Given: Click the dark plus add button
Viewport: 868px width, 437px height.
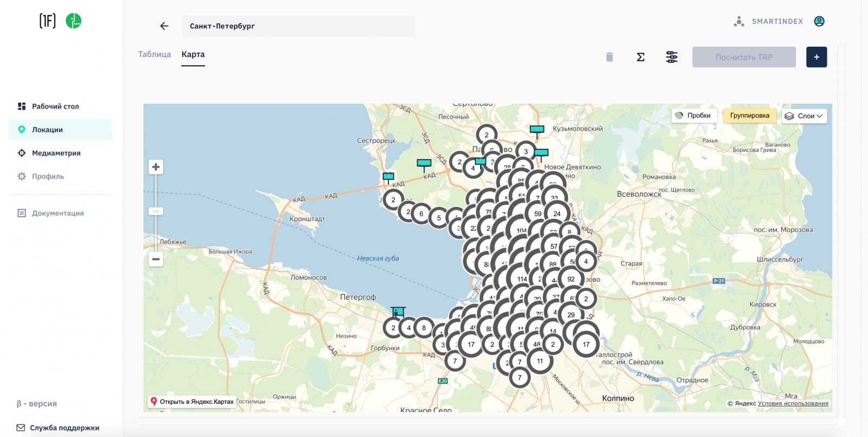Looking at the screenshot, I should point(816,57).
